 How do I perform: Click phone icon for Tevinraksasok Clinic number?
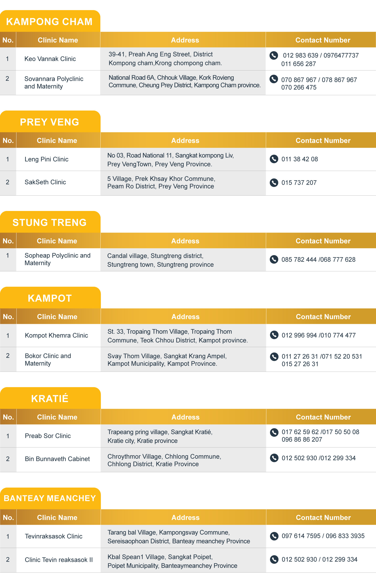click(x=274, y=536)
